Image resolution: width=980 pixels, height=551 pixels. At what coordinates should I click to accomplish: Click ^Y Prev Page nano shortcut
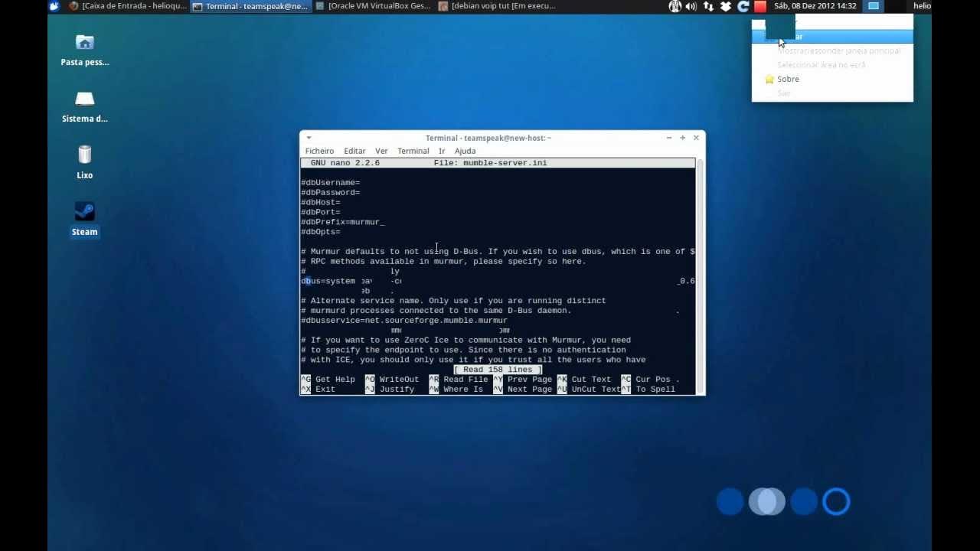pos(523,380)
